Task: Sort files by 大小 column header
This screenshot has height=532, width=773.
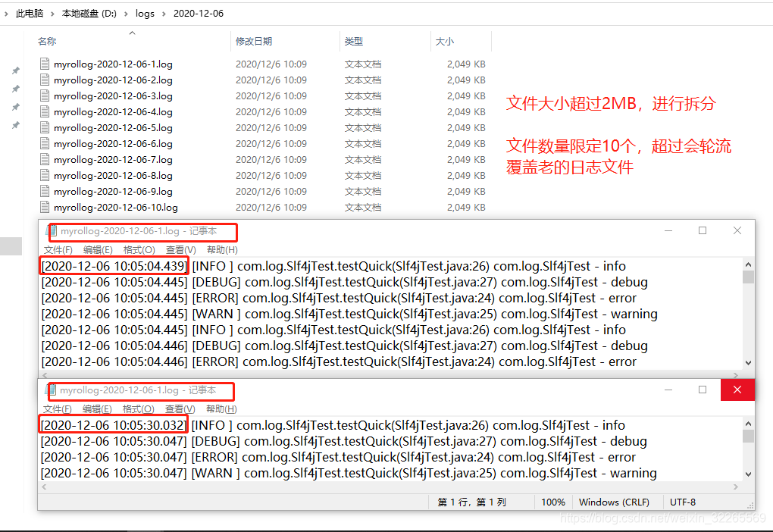Action: tap(445, 42)
